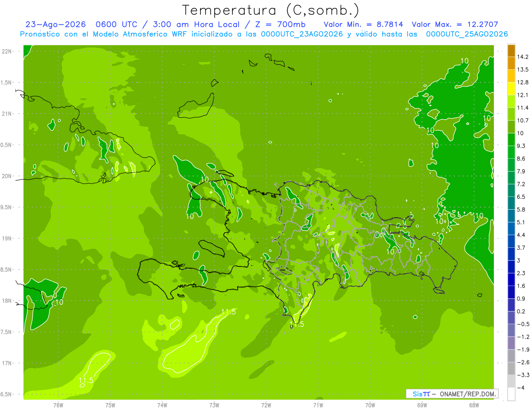
Task: Click the '22N' latitude label
Action: tap(7, 51)
